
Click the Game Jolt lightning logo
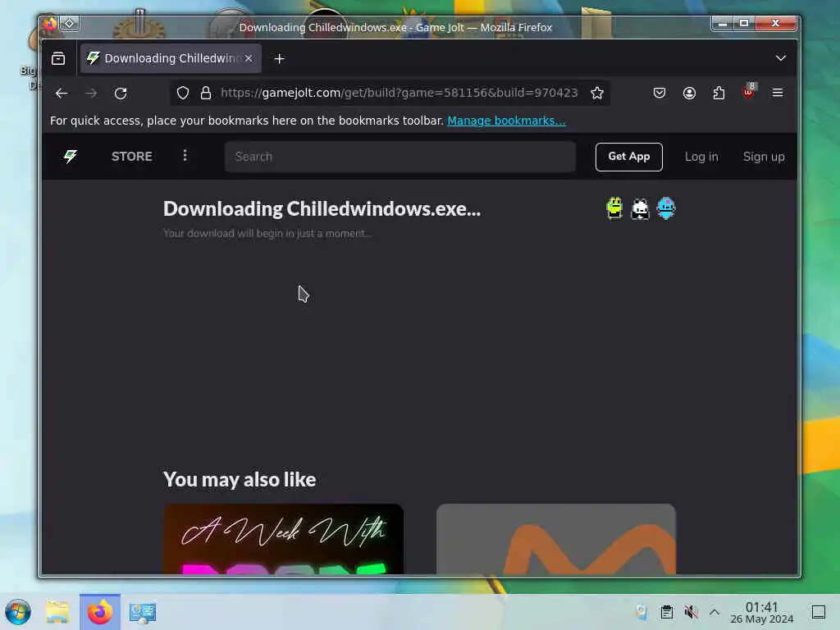pyautogui.click(x=71, y=157)
